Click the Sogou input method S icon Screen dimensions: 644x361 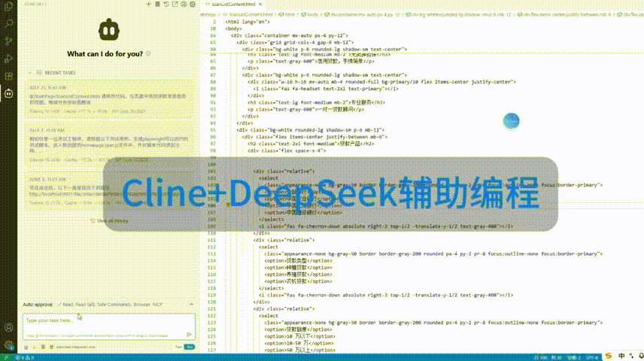point(609,356)
